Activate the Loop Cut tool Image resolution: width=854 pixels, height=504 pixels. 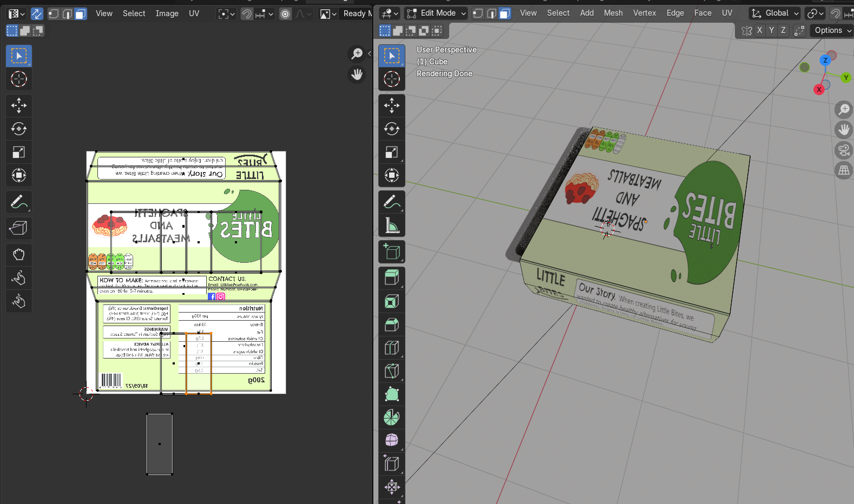[391, 348]
